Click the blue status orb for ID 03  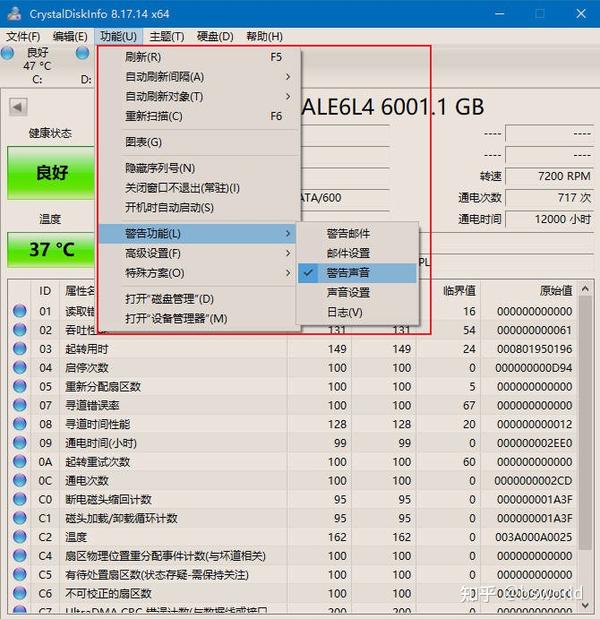click(20, 349)
